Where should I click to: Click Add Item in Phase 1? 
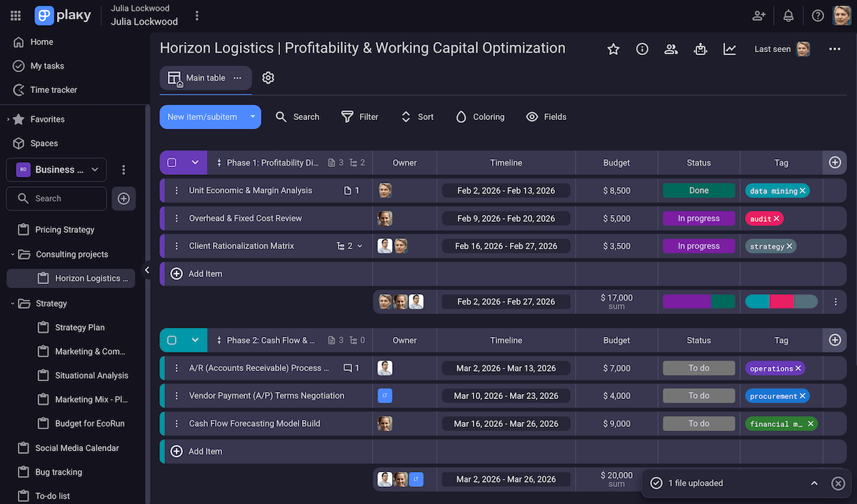205,274
